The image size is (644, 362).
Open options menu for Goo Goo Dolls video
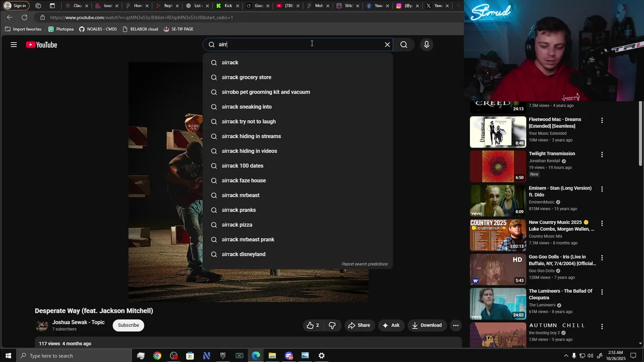(x=602, y=257)
